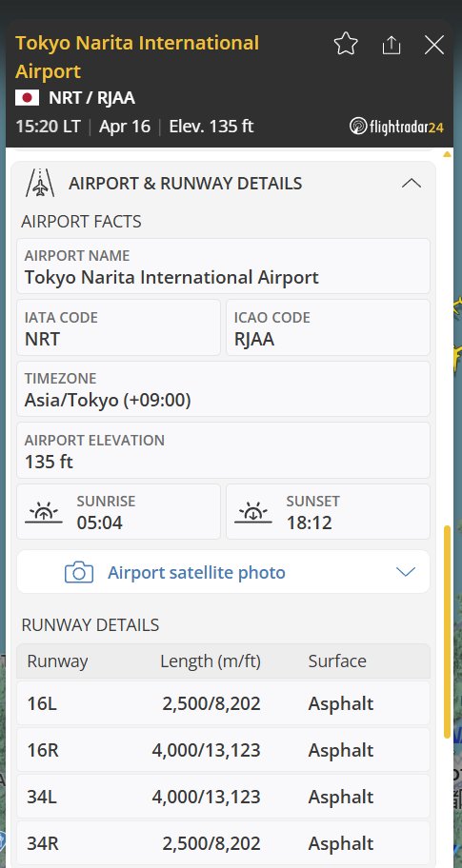The image size is (462, 868).
Task: Click the 2,500/8,202 length for 34R
Action: coord(211,843)
